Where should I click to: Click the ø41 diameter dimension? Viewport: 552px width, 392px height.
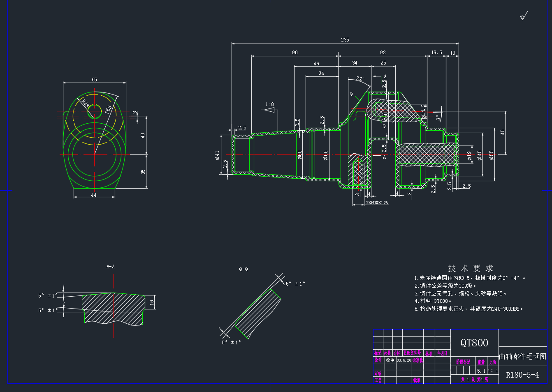217,155
